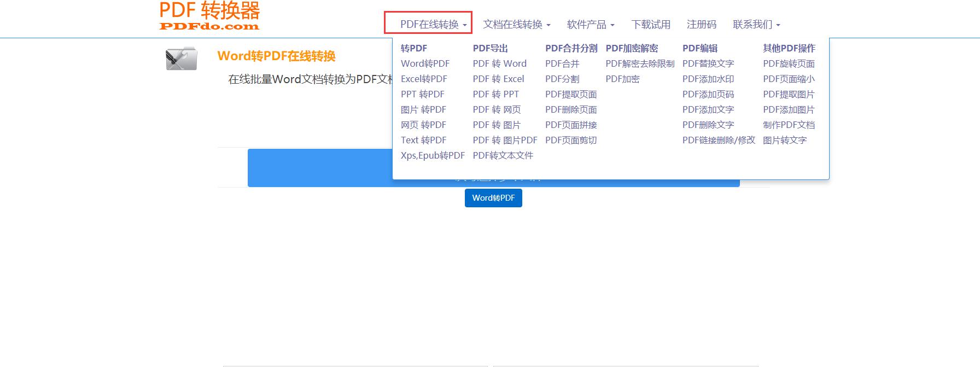Open the 注册码 page
Viewport: 980px width, 367px height.
click(x=702, y=25)
